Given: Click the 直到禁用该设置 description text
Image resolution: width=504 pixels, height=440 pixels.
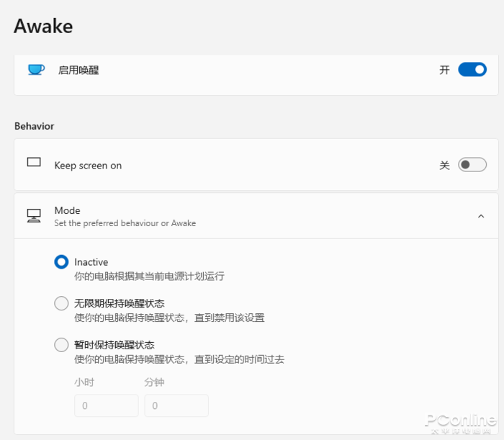Looking at the screenshot, I should (169, 318).
